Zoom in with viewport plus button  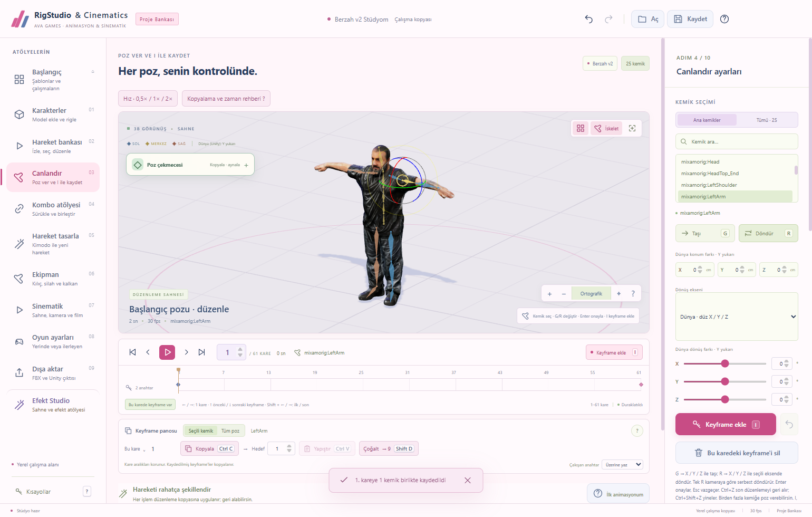[549, 294]
